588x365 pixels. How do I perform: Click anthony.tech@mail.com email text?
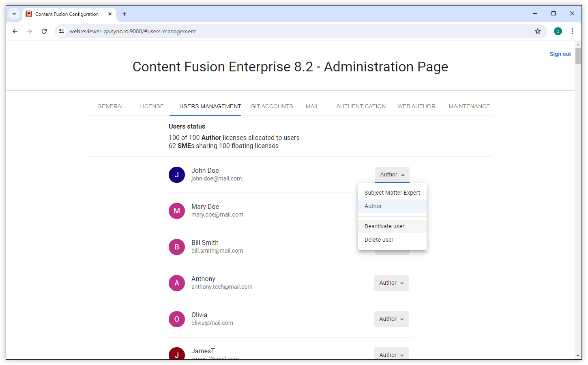pyautogui.click(x=222, y=287)
